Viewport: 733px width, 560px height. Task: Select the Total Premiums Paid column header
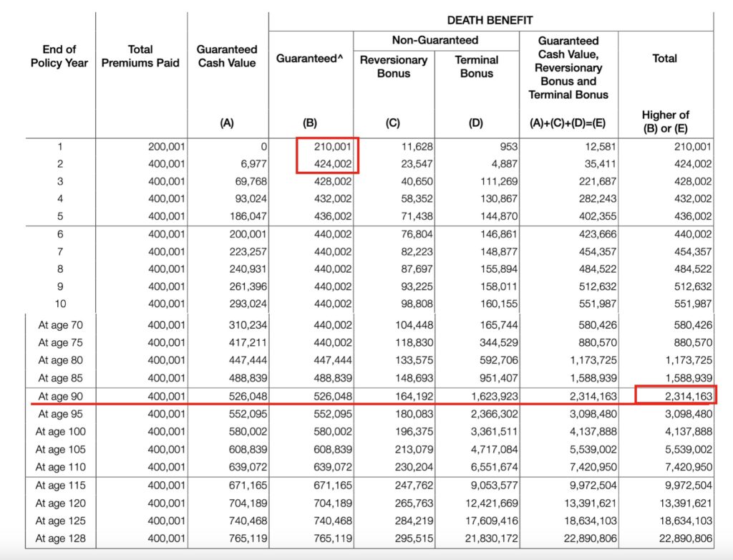click(140, 56)
